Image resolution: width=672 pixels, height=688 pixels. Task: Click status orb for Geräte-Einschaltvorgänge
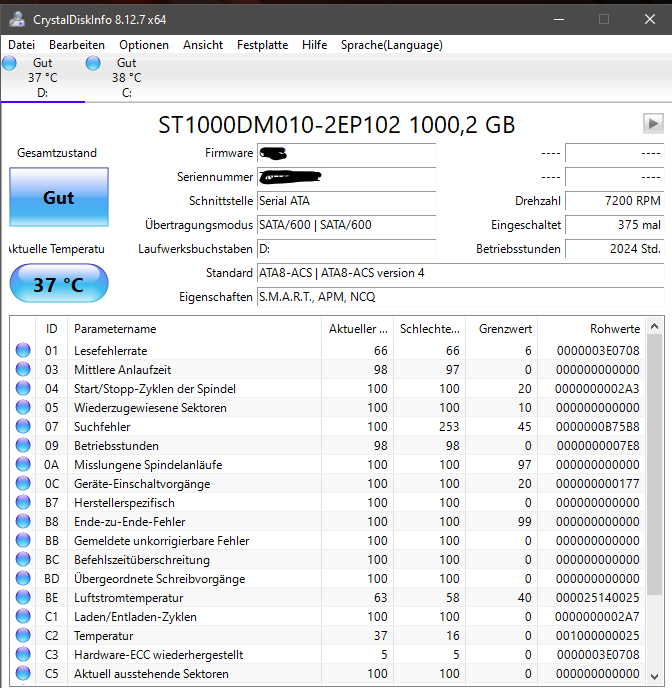(x=23, y=483)
